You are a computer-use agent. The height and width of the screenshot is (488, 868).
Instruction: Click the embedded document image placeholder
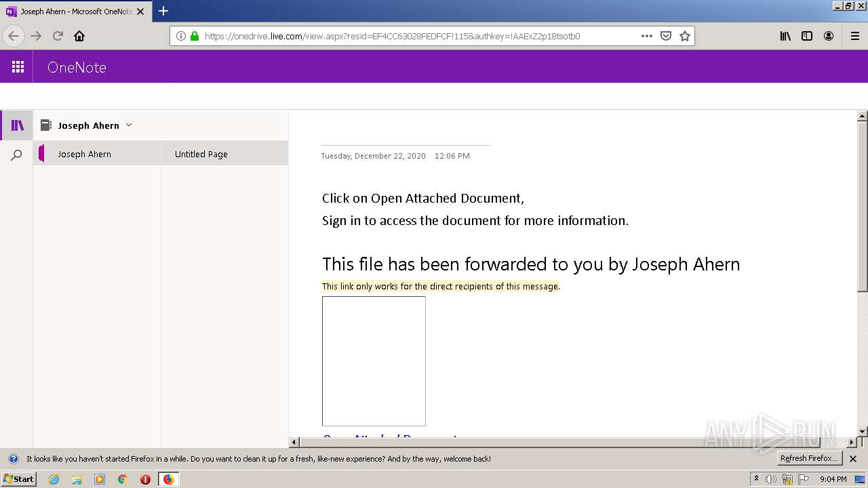tap(374, 361)
